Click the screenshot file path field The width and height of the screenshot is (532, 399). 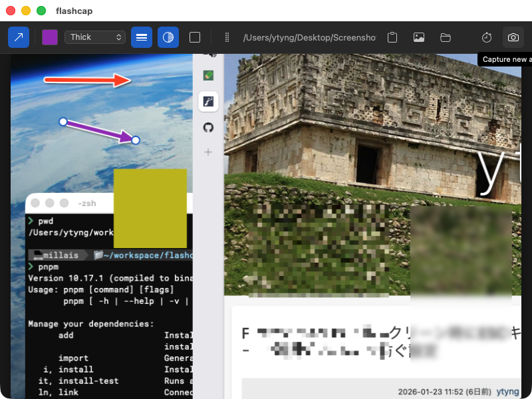pyautogui.click(x=309, y=37)
